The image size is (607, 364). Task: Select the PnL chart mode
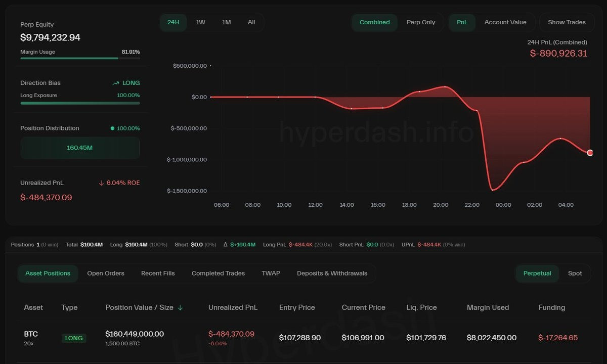pyautogui.click(x=462, y=22)
